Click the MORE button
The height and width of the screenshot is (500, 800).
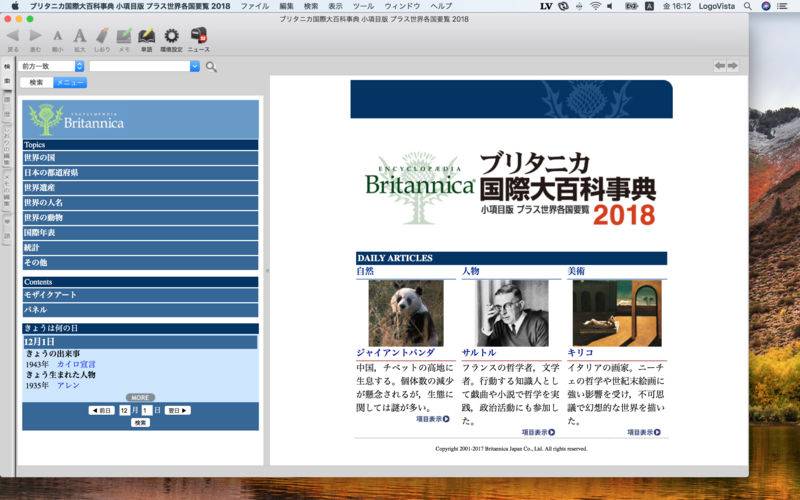[x=140, y=397]
